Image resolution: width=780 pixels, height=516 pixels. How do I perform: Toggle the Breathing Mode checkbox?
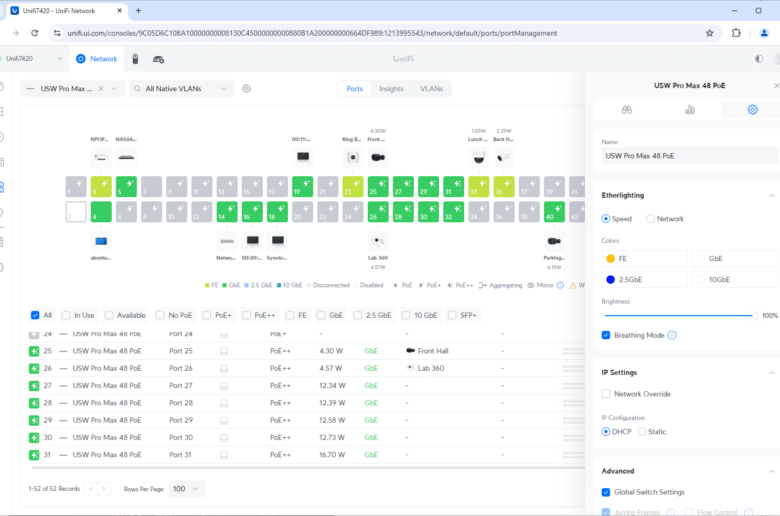coord(606,335)
